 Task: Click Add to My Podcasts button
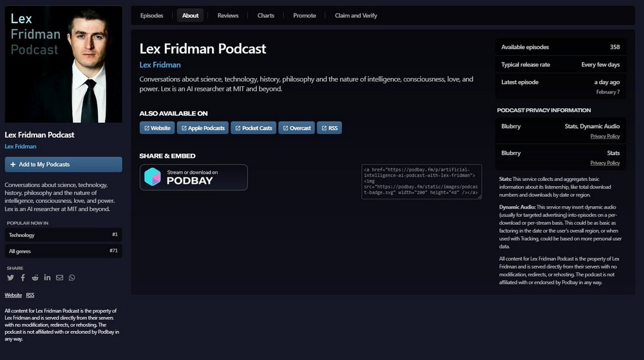pos(63,164)
